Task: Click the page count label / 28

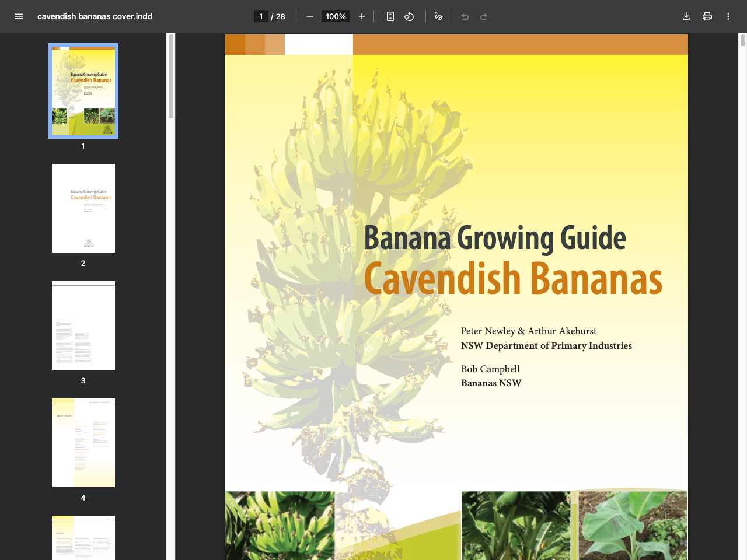Action: (278, 16)
